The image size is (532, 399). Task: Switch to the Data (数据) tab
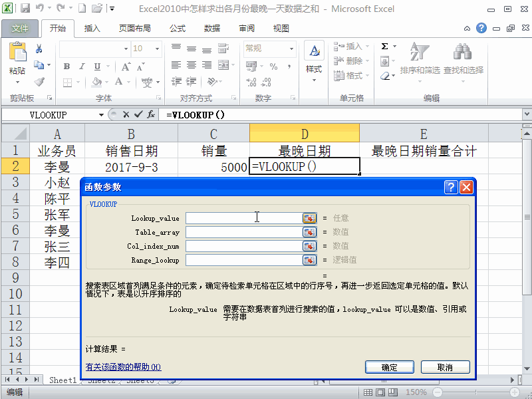point(212,29)
